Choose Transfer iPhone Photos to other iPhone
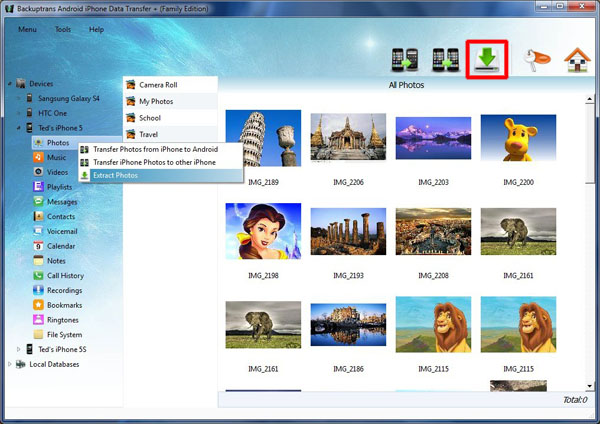Image resolution: width=600 pixels, height=424 pixels. click(x=160, y=162)
